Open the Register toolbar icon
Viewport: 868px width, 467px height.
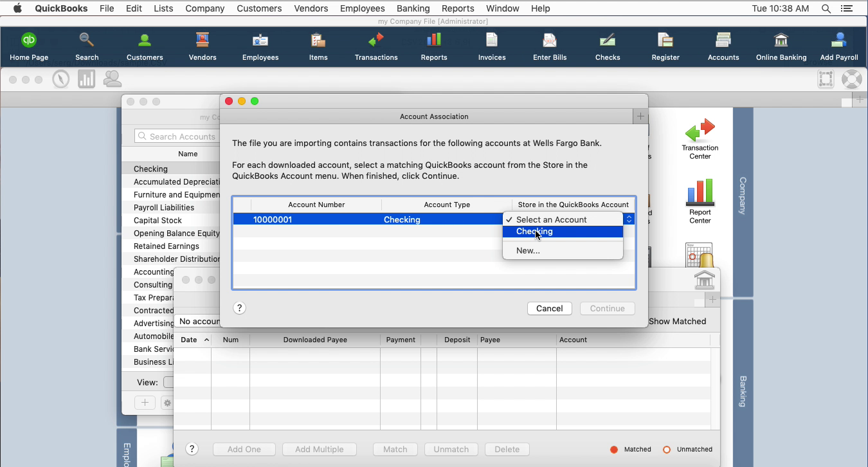pos(665,47)
